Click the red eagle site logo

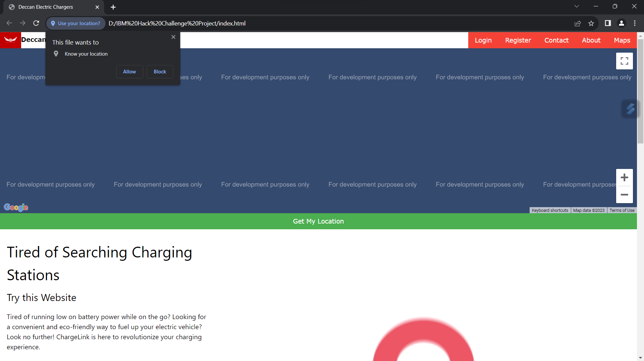(10, 40)
